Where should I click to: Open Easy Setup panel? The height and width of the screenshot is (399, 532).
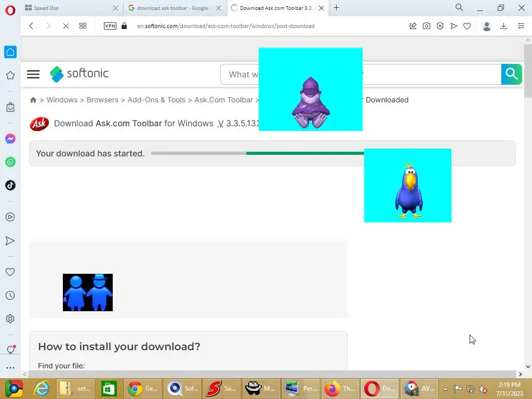521,26
